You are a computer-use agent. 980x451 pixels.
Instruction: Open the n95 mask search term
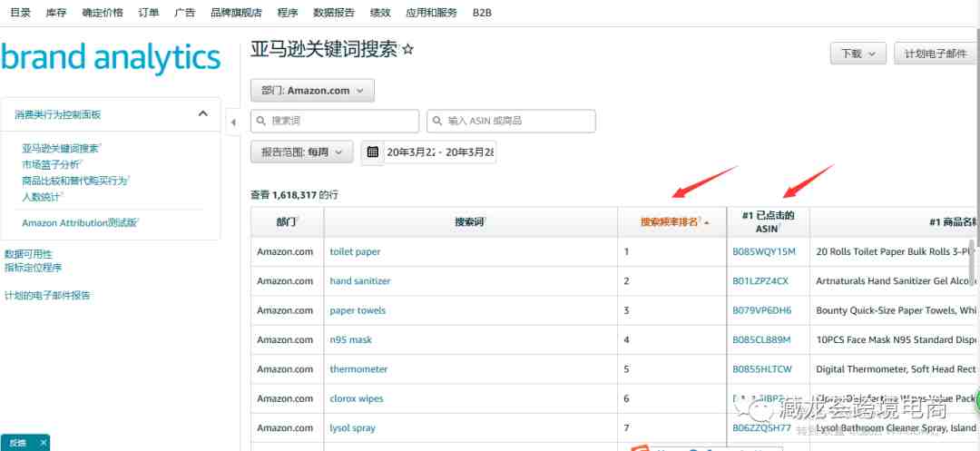pyautogui.click(x=350, y=339)
